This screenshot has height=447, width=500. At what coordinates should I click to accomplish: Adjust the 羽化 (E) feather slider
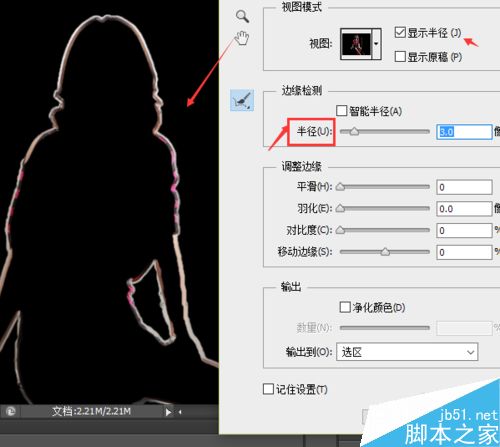[x=340, y=209]
